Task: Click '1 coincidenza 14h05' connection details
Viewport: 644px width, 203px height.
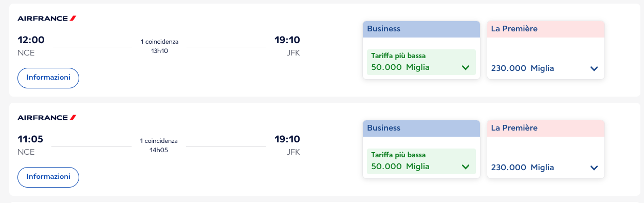Action: 159,145
